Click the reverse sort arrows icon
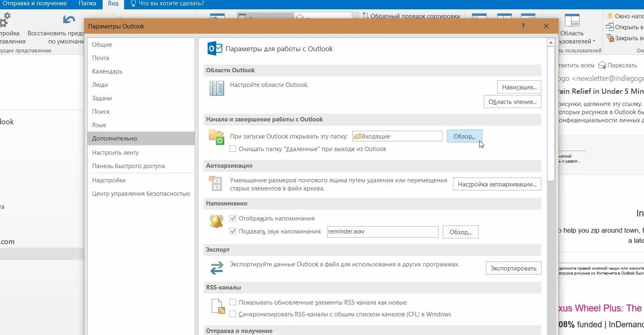Viewport: 644px width, 335px height. [365, 16]
